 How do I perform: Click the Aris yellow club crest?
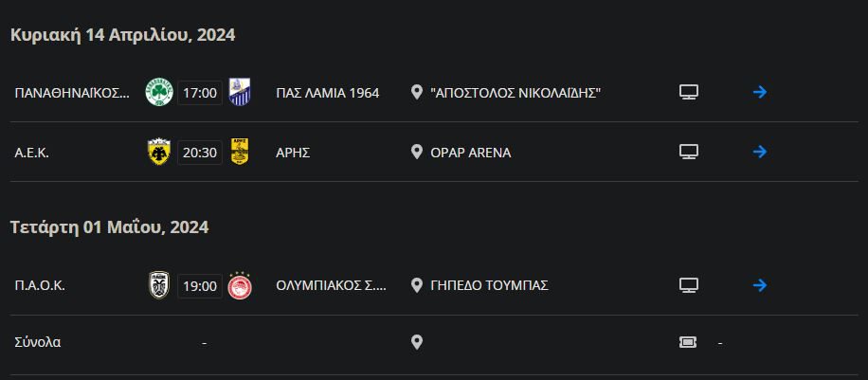click(240, 152)
